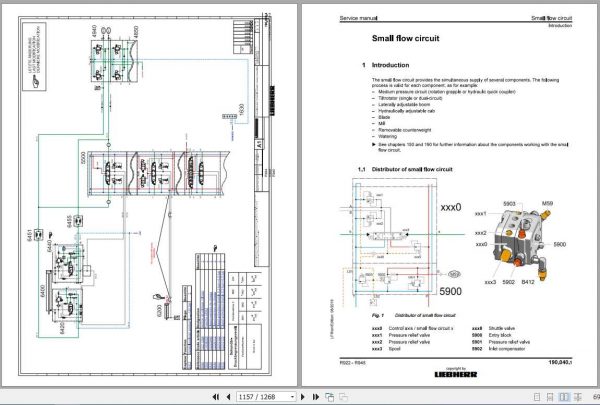This screenshot has width=600, height=405.
Task: Click the 'Hydraulically adjustable cab' bullet
Action: click(x=407, y=111)
